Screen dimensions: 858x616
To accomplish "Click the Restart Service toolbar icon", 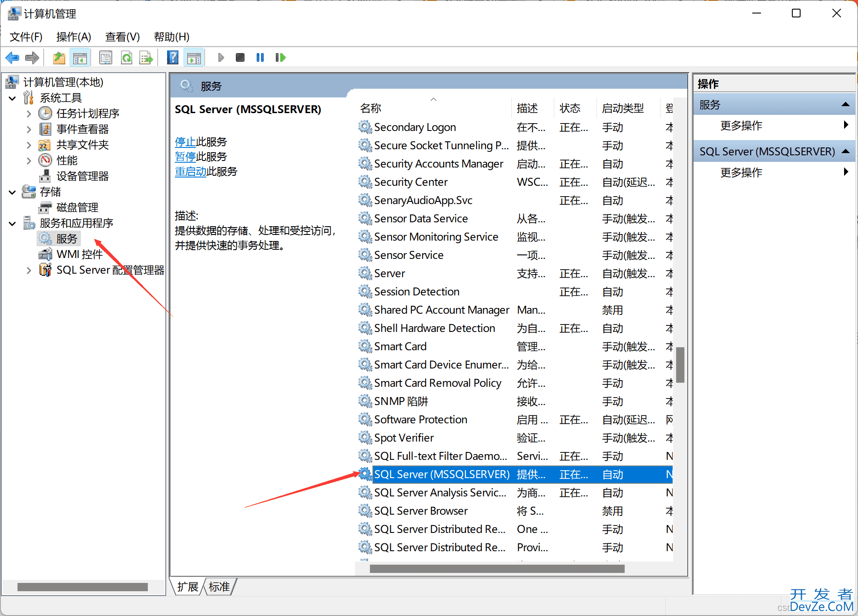I will pos(281,57).
